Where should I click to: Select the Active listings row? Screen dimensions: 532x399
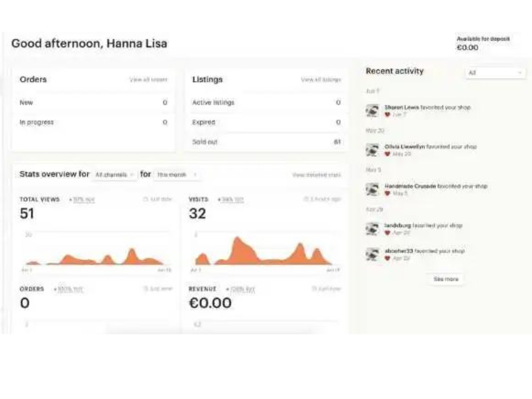[266, 103]
